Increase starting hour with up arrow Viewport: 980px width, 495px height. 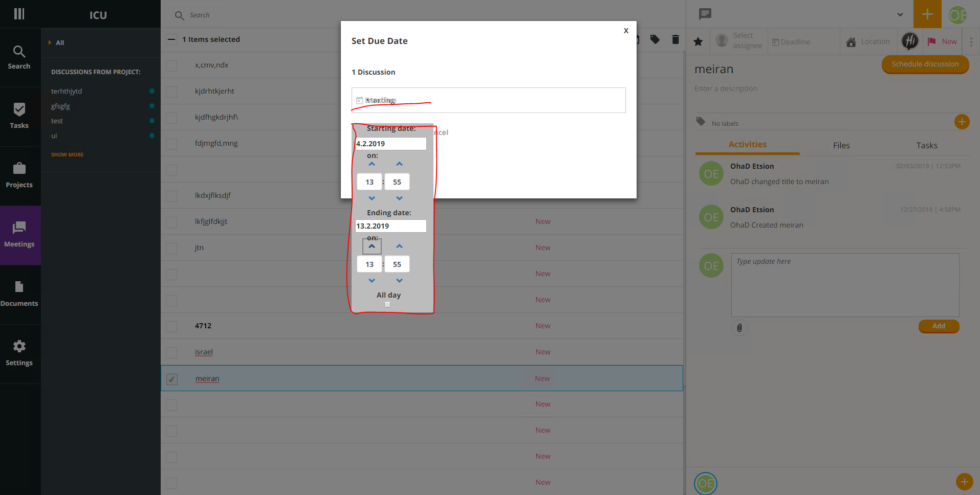(372, 164)
